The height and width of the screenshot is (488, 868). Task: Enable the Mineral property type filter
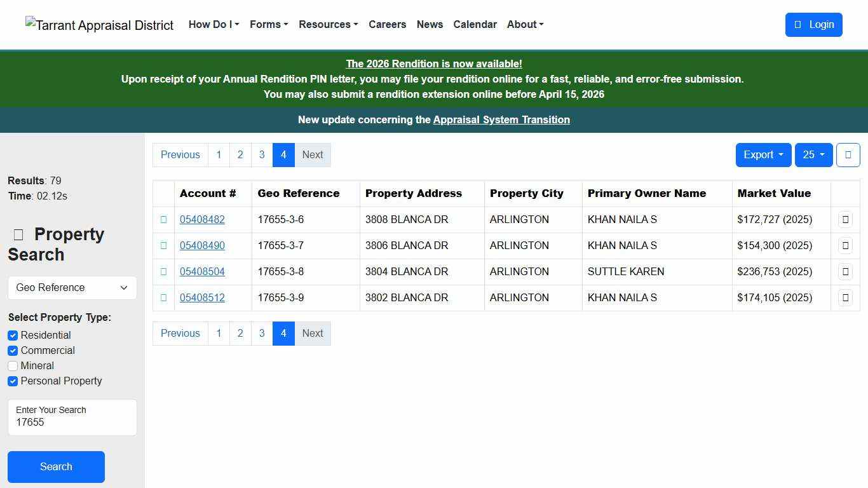(13, 365)
